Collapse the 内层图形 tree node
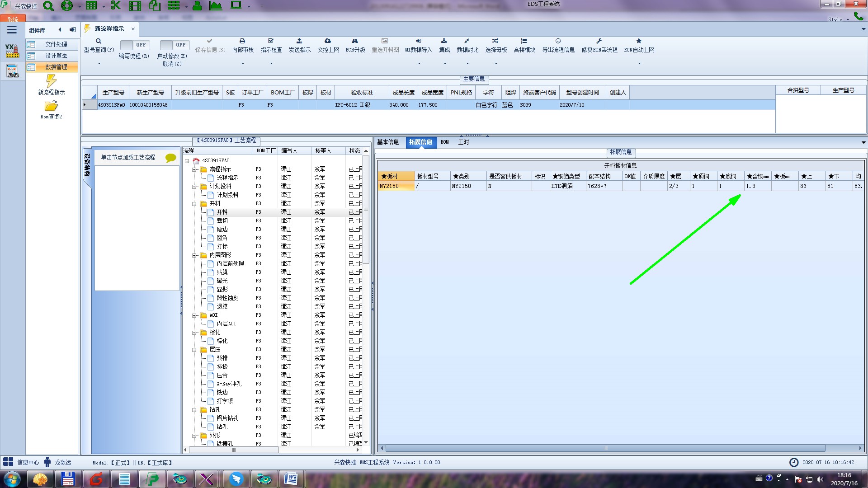The height and width of the screenshot is (488, 868). pyautogui.click(x=194, y=255)
